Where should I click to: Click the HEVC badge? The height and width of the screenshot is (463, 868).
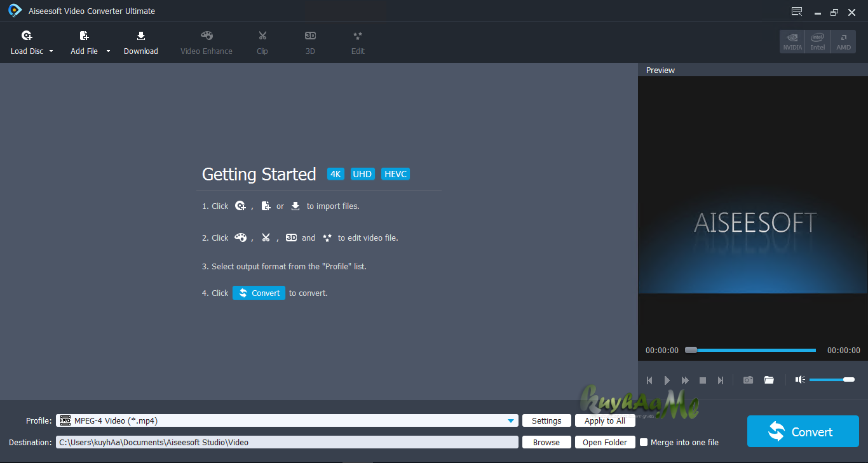[x=395, y=174]
